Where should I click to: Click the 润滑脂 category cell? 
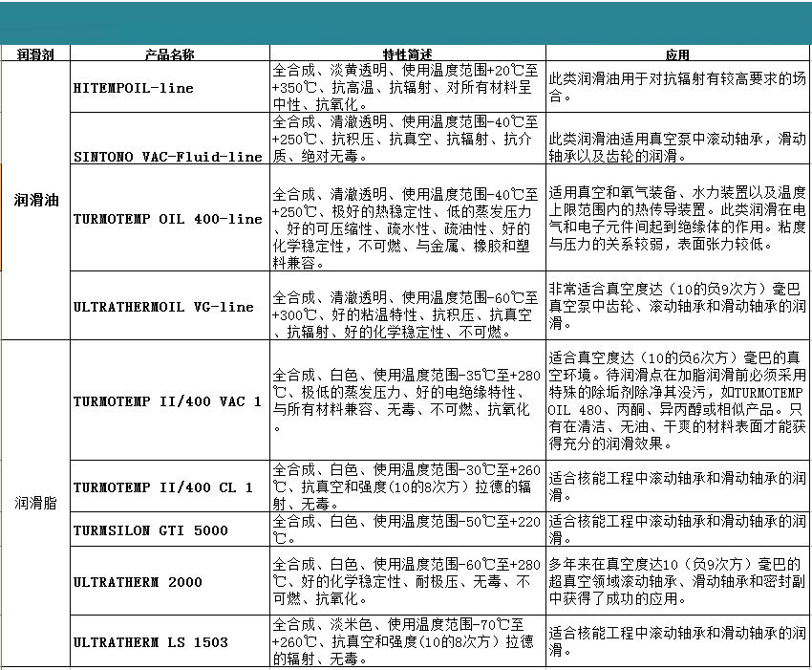point(35,503)
